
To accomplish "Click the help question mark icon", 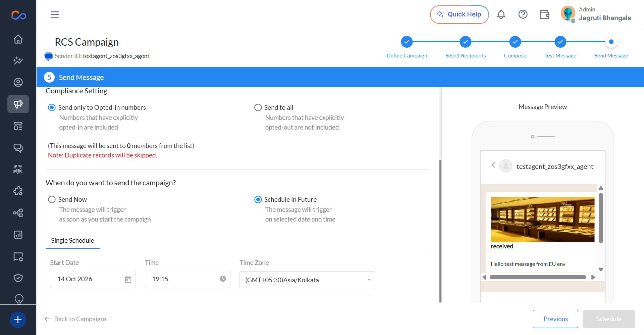I will (523, 14).
